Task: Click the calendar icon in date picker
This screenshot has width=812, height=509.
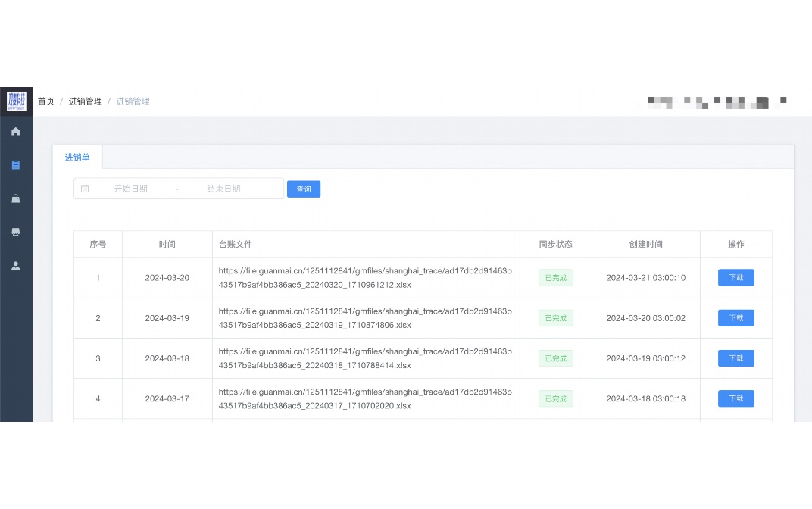Action: [x=85, y=189]
